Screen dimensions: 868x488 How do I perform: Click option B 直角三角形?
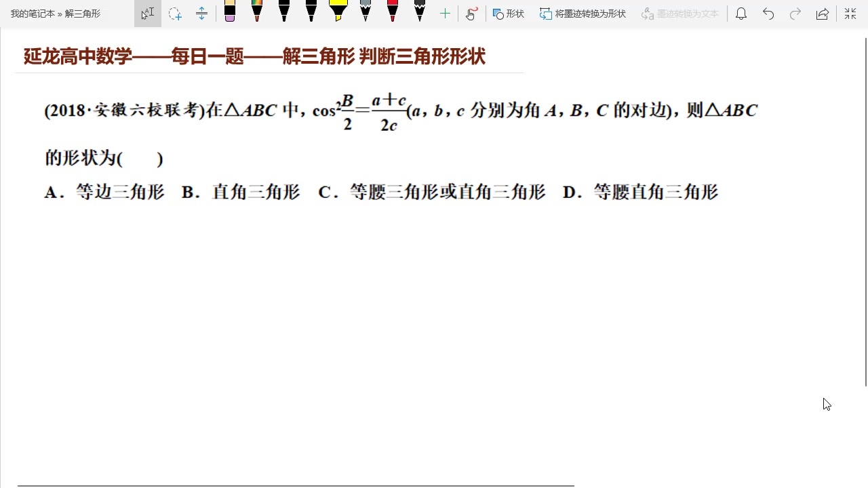241,192
